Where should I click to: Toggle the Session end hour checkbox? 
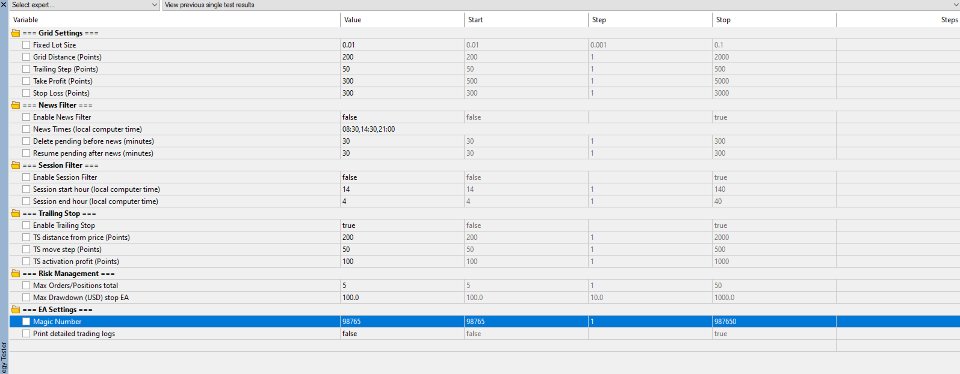click(x=26, y=201)
